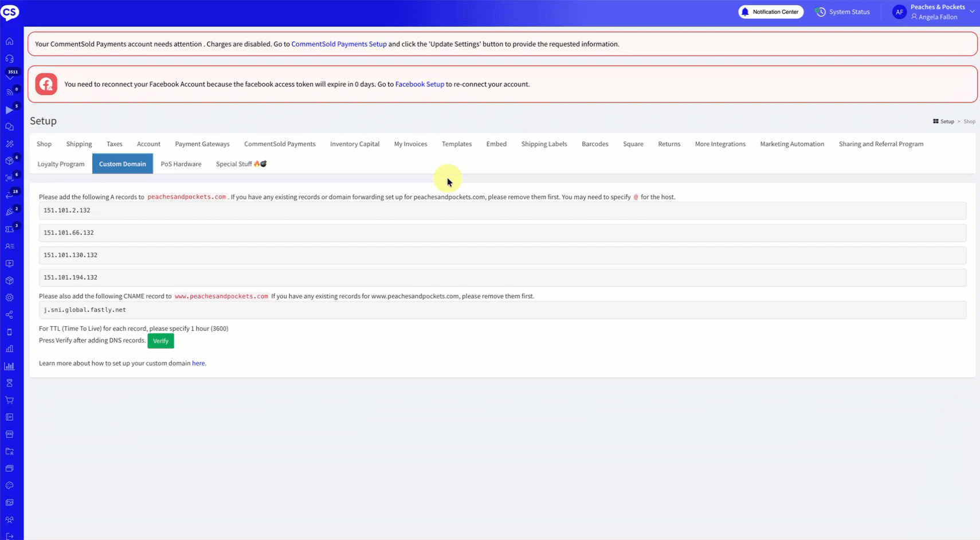This screenshot has height=540, width=980.
Task: Open the shopping cart sidebar icon
Action: click(10, 400)
